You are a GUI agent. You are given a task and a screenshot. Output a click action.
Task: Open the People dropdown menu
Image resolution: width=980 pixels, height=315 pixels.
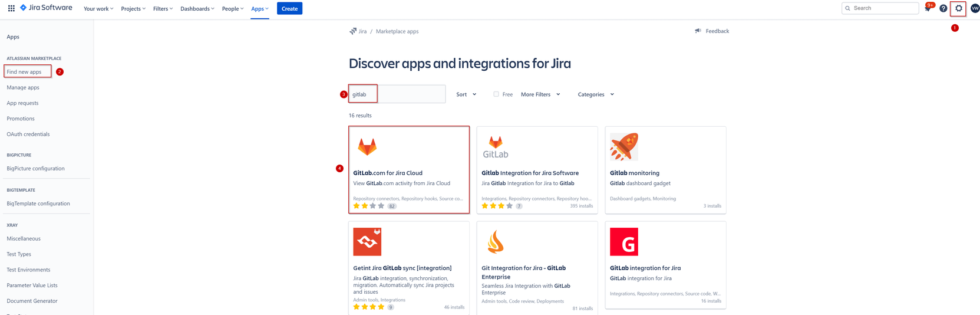pos(233,9)
